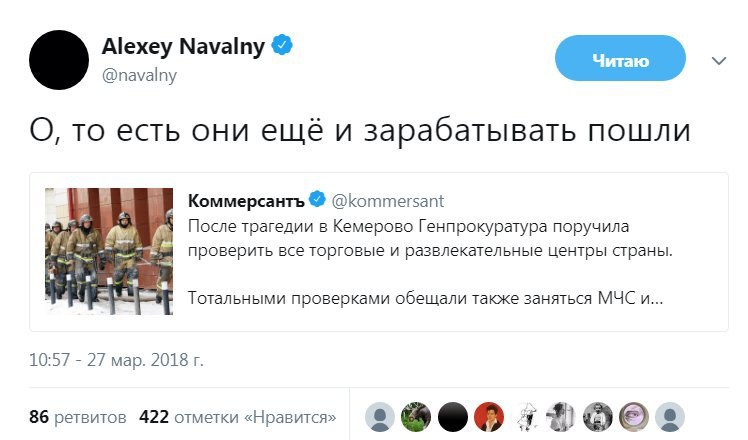
Task: Click Alexey Navalny's large black profile avatar
Action: point(59,58)
